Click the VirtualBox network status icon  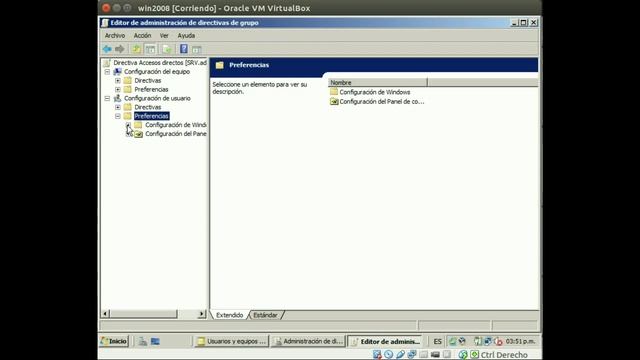pos(412,355)
